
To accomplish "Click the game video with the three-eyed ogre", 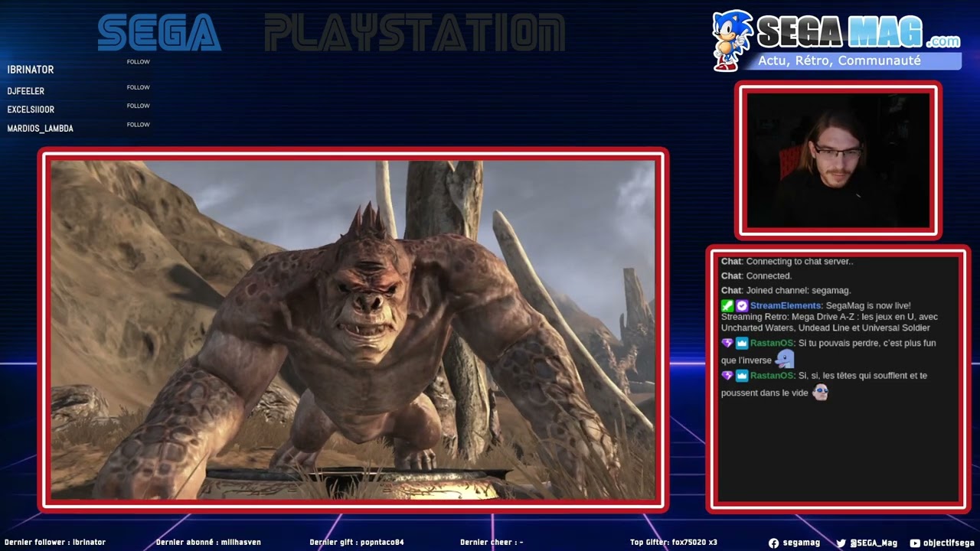I will coord(353,330).
